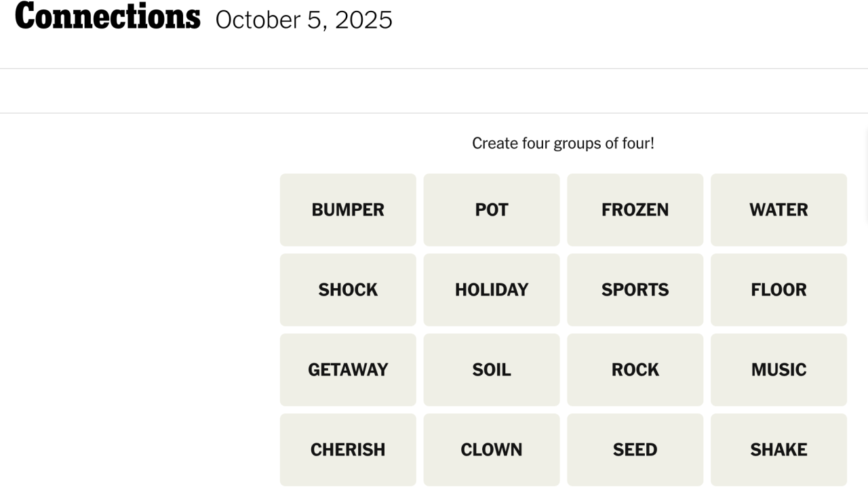Select the CLOWN word card
This screenshot has height=488, width=868.
point(492,449)
